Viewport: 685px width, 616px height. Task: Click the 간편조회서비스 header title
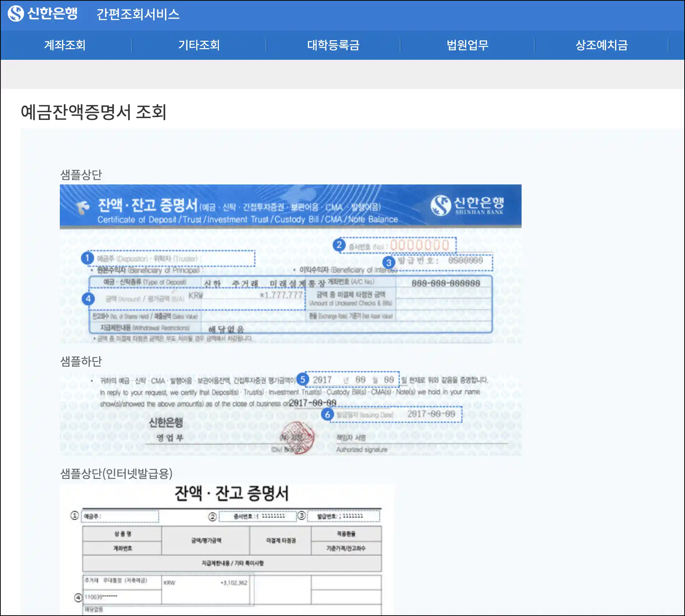[138, 14]
